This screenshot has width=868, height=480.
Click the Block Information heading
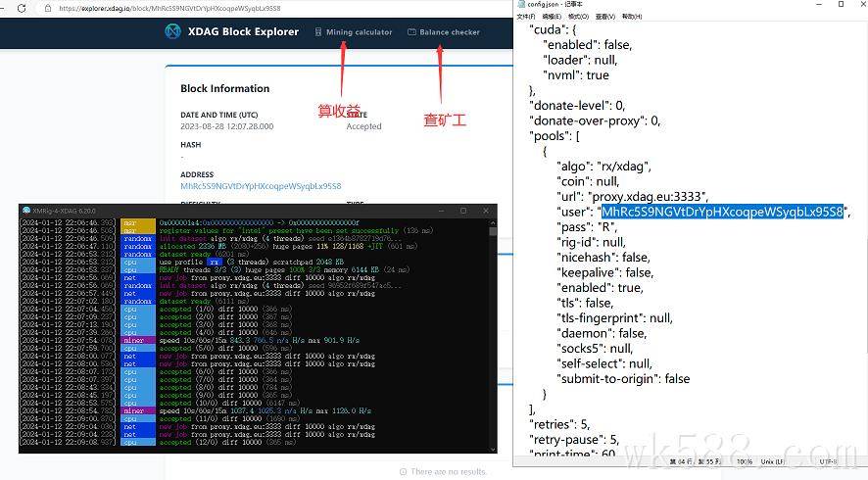224,88
